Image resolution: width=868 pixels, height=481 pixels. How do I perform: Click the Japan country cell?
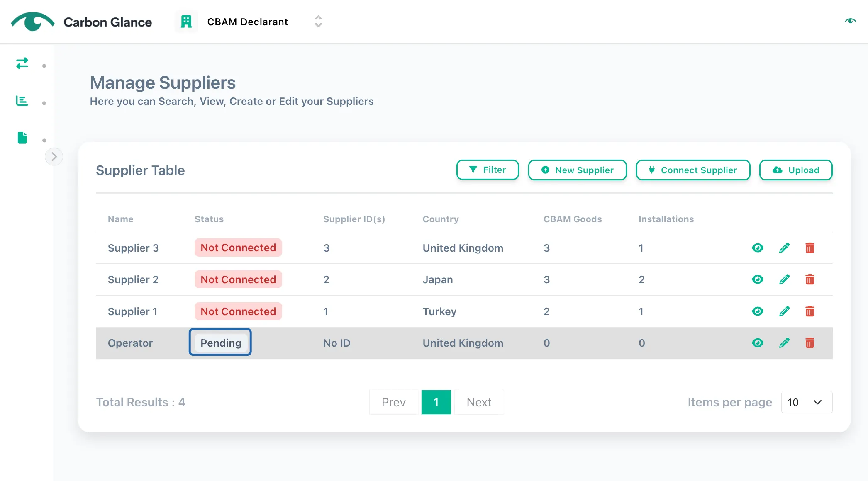point(438,279)
